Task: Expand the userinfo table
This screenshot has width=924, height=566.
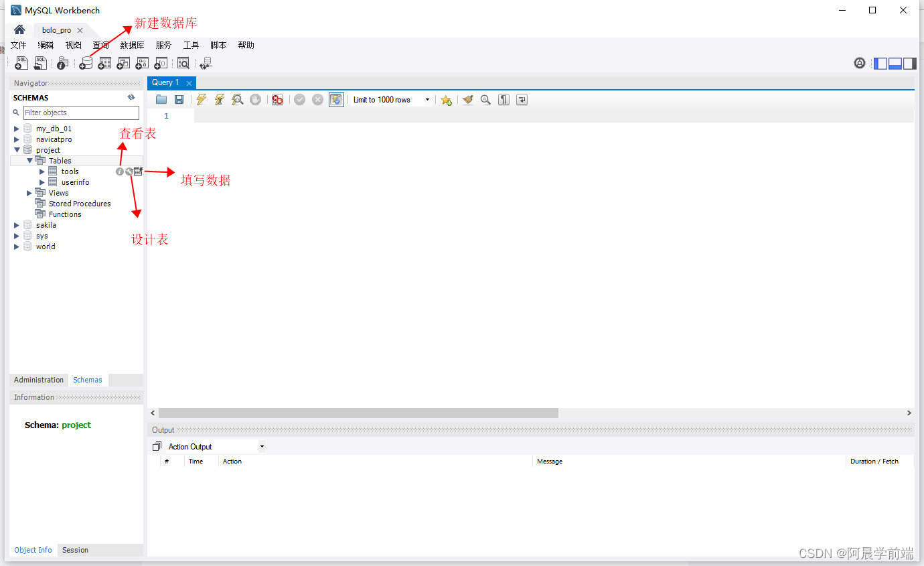Action: click(42, 182)
